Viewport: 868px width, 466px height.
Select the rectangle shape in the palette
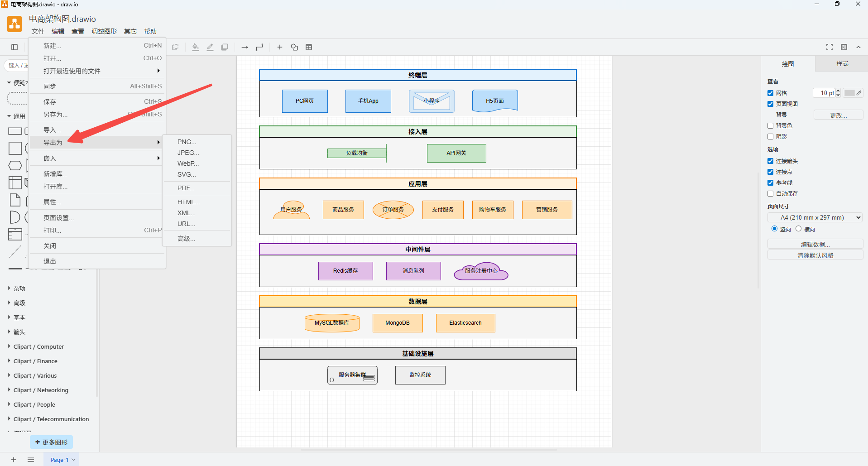coord(15,131)
